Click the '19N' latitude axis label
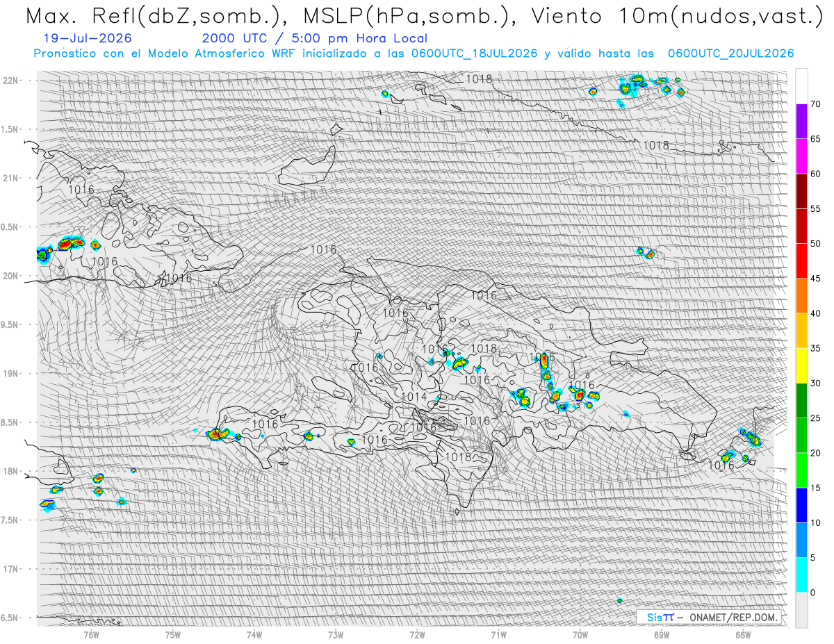834x644 pixels. pos(10,374)
